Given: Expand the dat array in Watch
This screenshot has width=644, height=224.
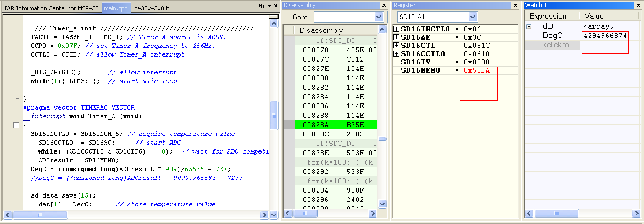Looking at the screenshot, I should pos(529,27).
